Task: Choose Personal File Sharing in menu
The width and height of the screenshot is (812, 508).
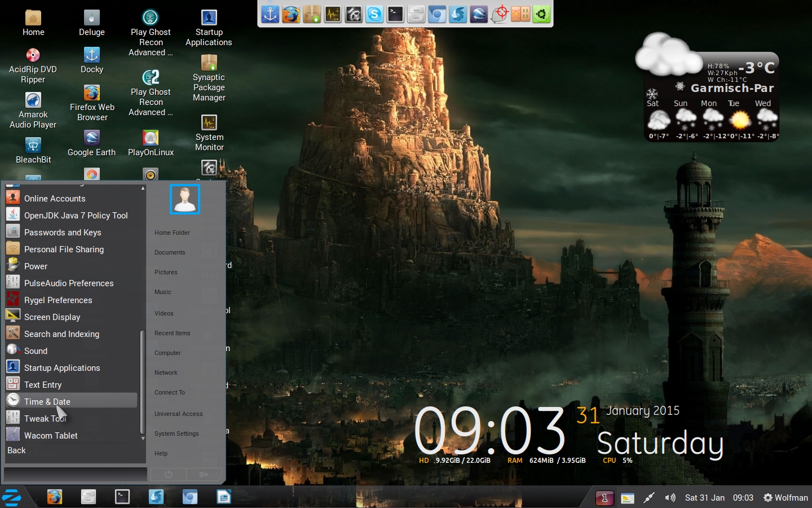Action: pos(71,249)
